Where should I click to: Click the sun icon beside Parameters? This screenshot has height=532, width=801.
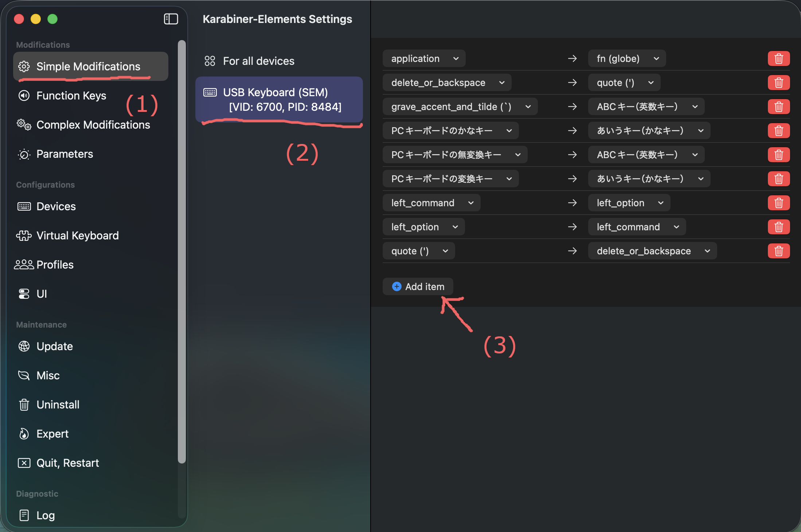point(24,154)
